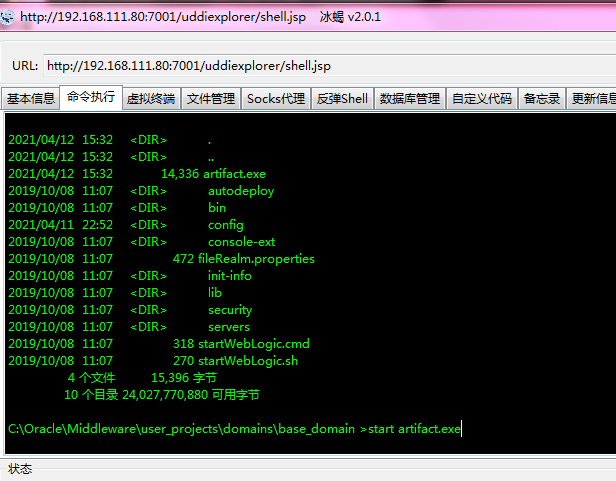
Task: Click the 'bin' directory entry
Action: (x=217, y=207)
